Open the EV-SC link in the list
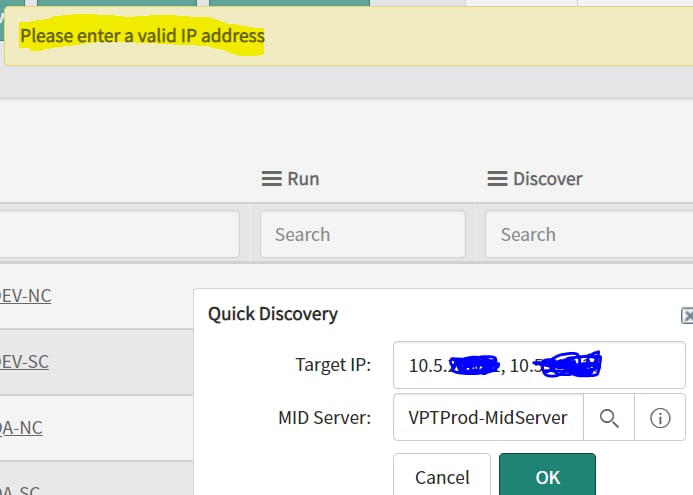 tap(24, 362)
